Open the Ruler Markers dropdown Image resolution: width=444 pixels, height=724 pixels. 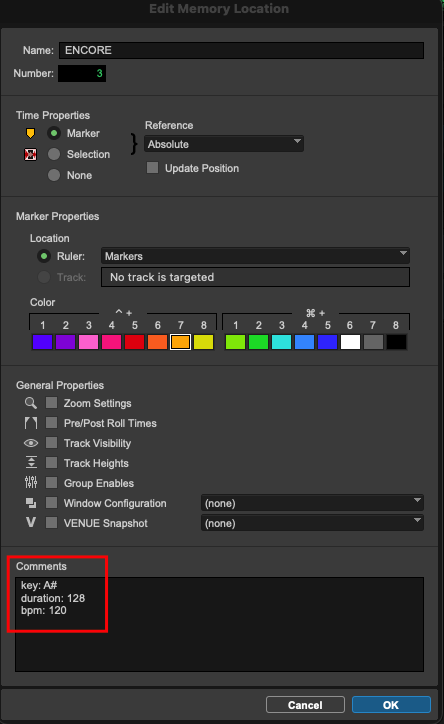(255, 256)
